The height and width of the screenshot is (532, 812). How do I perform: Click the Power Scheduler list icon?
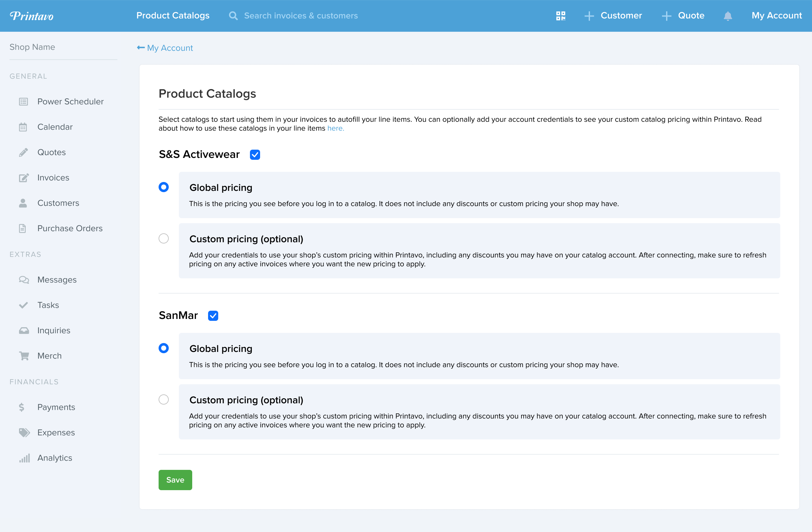[23, 102]
